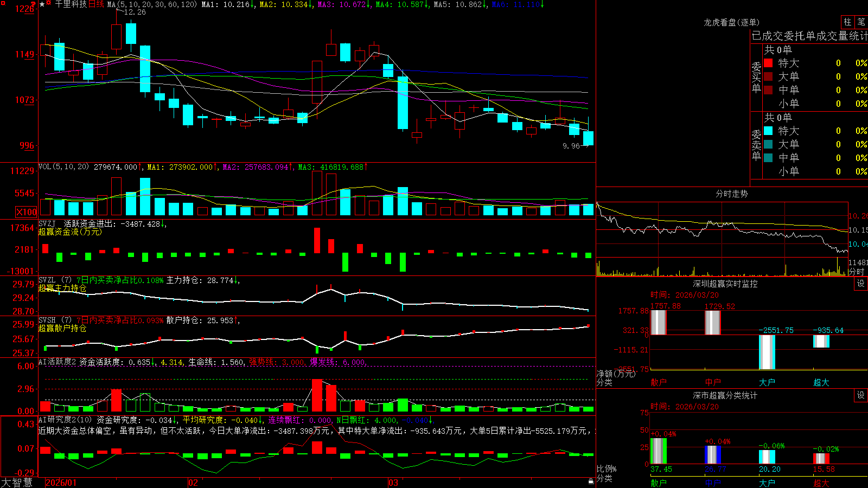The width and height of the screenshot is (868, 488).
Task: Click the 大智慧 logo in bottom-left corner
Action: pos(17,482)
